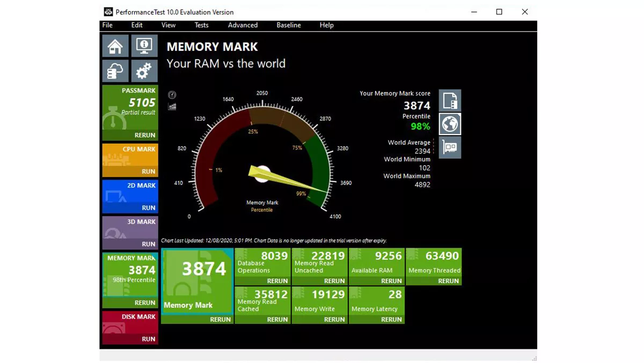Screen dimensions: 644x363
Task: Open the File menu
Action: click(x=107, y=25)
